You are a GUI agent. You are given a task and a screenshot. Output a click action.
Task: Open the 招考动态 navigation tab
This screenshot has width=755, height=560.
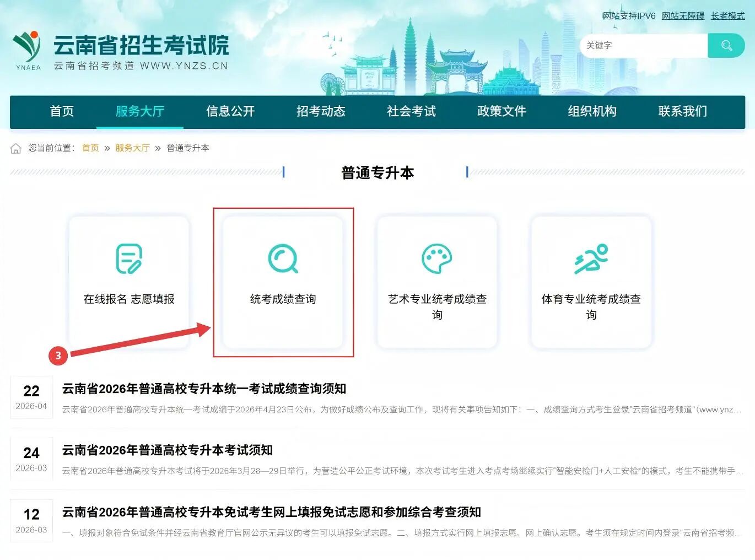(x=321, y=111)
